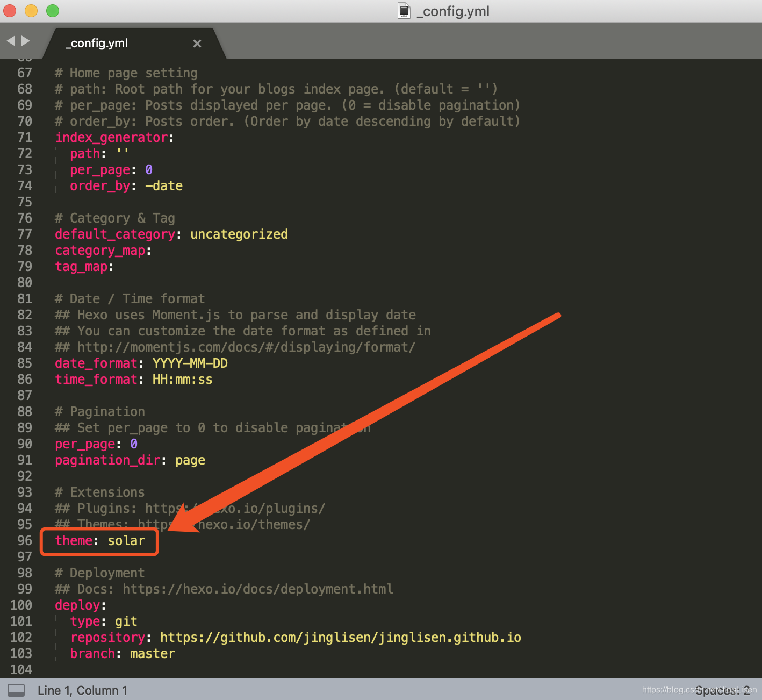Click the path '' line under index_generator

point(99,154)
